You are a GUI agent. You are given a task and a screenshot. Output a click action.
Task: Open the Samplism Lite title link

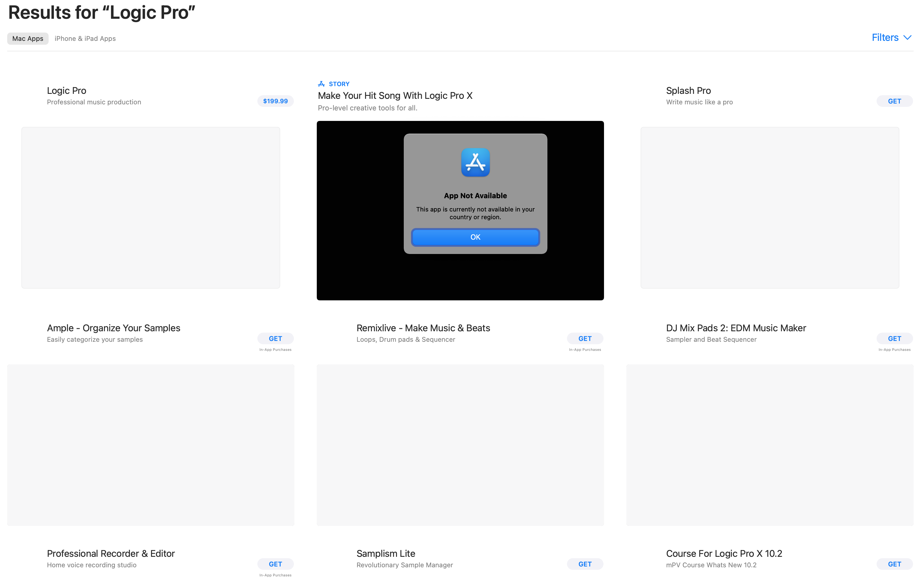(x=386, y=553)
